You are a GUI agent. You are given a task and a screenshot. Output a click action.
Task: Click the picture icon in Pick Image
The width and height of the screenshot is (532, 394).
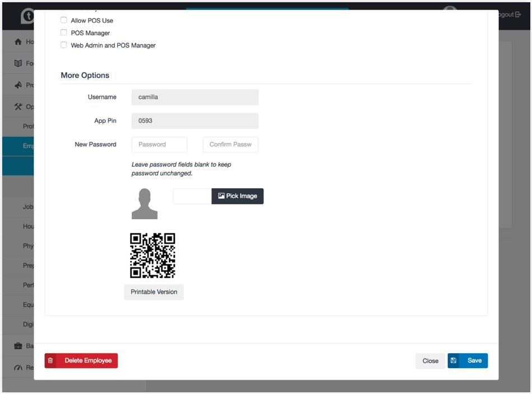coord(221,196)
